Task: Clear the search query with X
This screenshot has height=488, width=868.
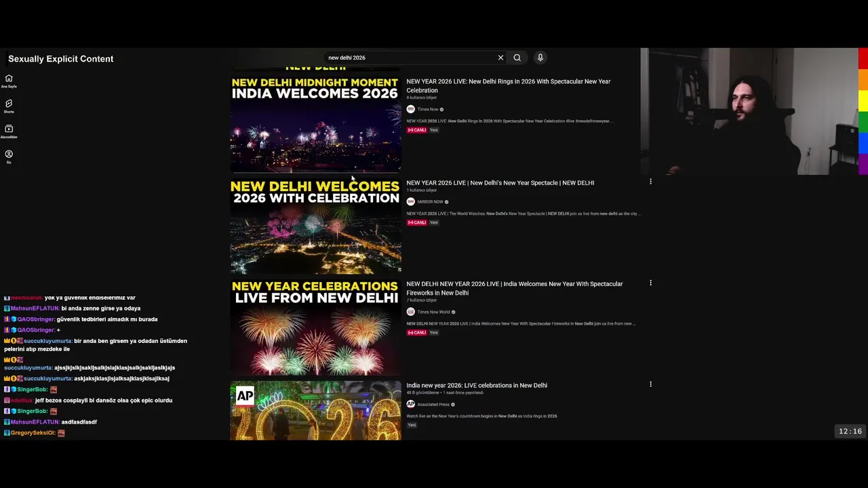Action: pyautogui.click(x=500, y=58)
